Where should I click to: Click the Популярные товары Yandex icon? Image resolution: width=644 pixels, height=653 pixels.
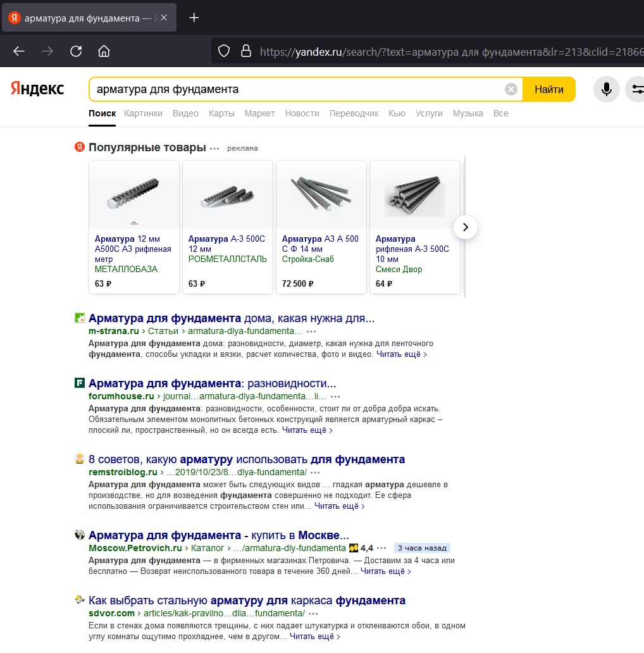[80, 147]
